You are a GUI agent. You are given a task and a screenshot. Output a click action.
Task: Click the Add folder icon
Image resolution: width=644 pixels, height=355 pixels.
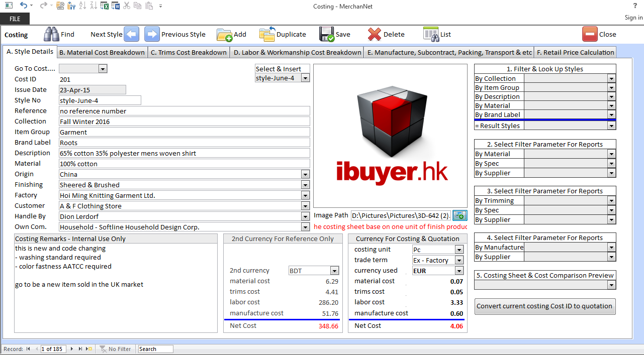[225, 34]
